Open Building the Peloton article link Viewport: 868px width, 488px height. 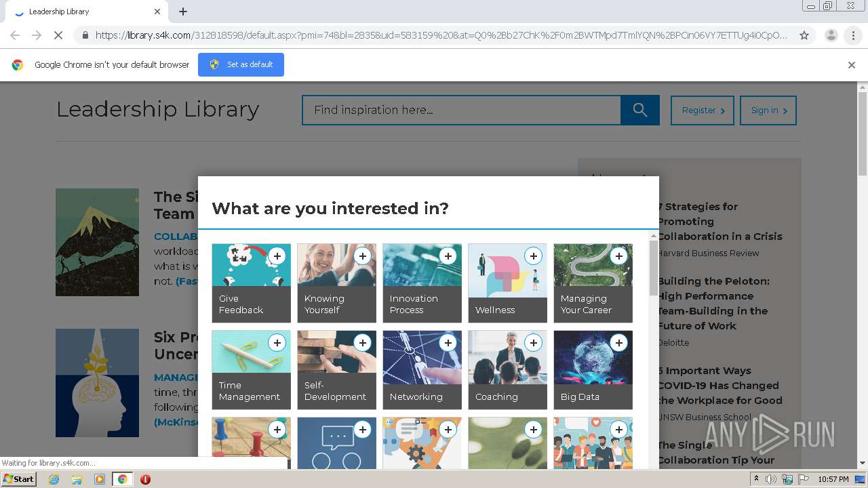coord(713,304)
